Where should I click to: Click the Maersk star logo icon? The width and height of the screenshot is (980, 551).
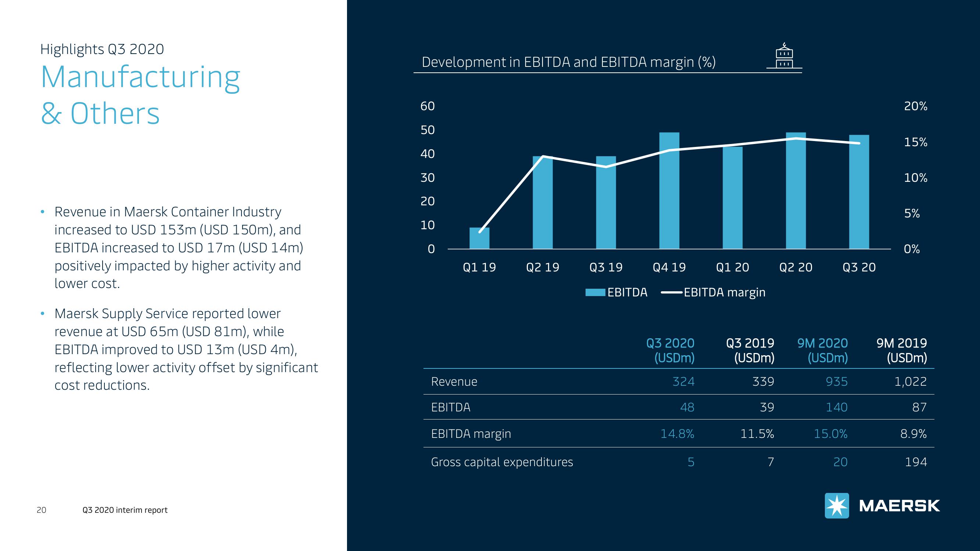tap(837, 505)
